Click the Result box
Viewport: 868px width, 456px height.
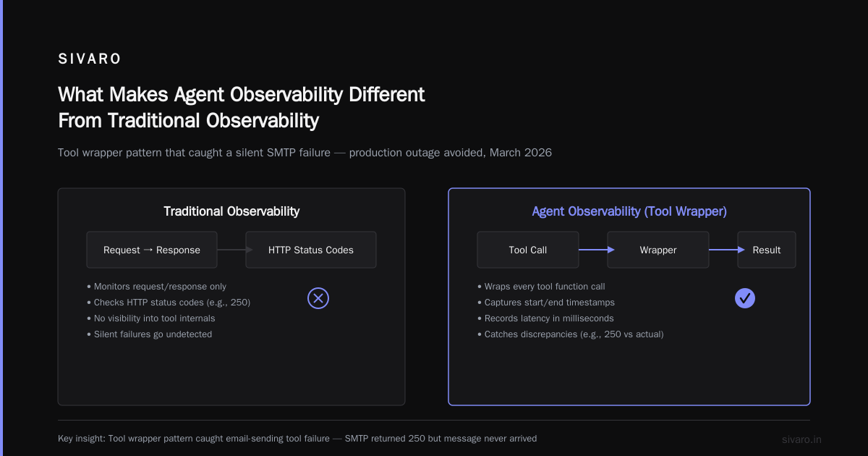[767, 250]
